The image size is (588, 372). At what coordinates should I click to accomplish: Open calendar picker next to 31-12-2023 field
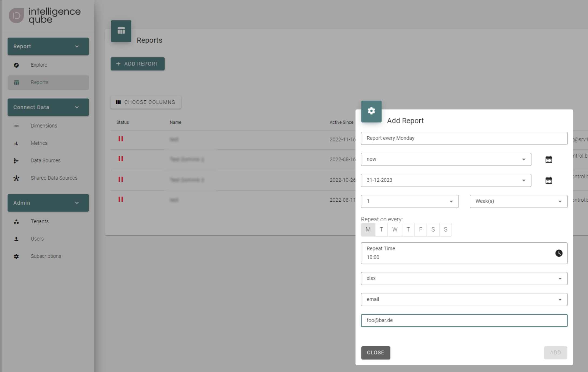pyautogui.click(x=549, y=181)
